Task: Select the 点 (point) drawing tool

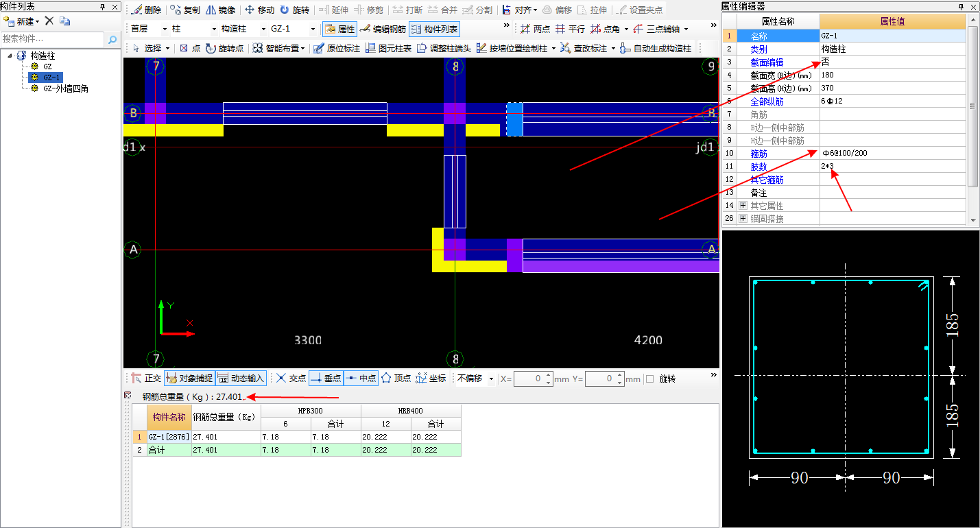Action: [190, 49]
